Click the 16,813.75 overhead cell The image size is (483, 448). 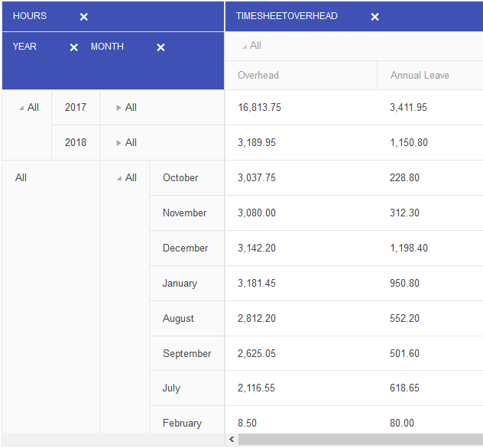[x=259, y=108]
